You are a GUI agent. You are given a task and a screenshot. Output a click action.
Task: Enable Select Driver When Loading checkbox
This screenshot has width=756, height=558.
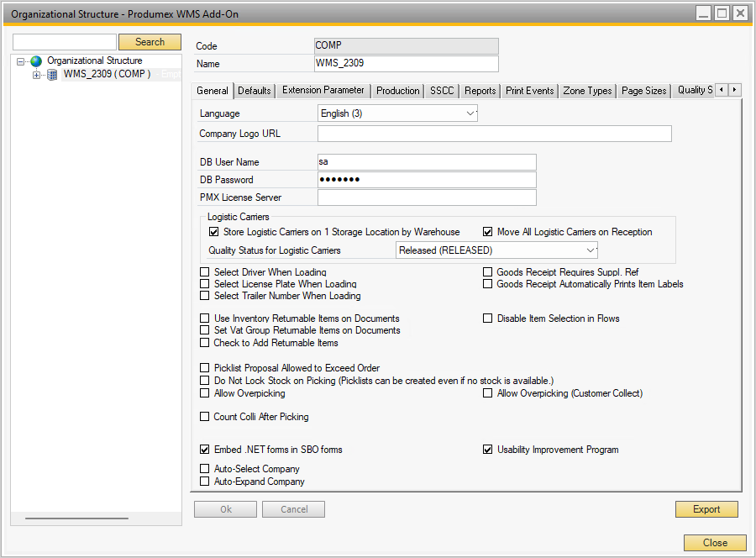pyautogui.click(x=205, y=272)
